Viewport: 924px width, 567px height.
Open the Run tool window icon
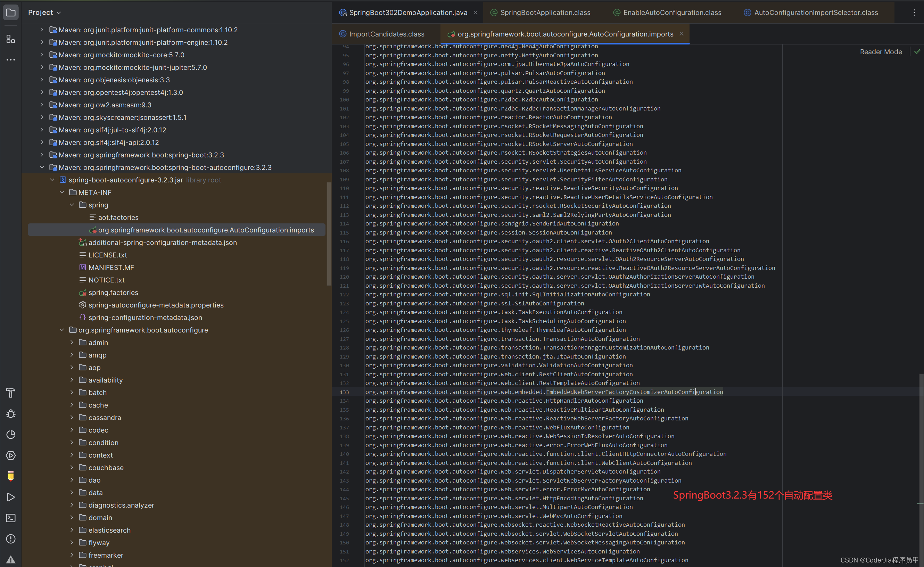click(x=10, y=497)
